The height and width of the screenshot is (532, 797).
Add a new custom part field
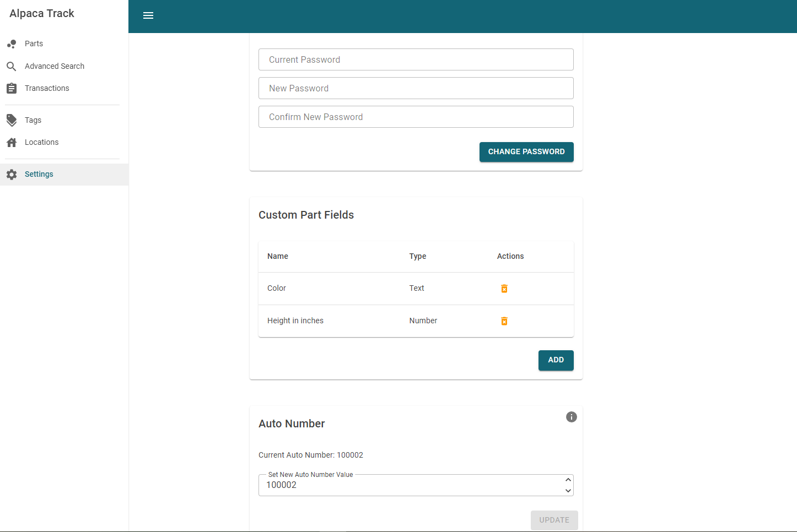tap(556, 360)
